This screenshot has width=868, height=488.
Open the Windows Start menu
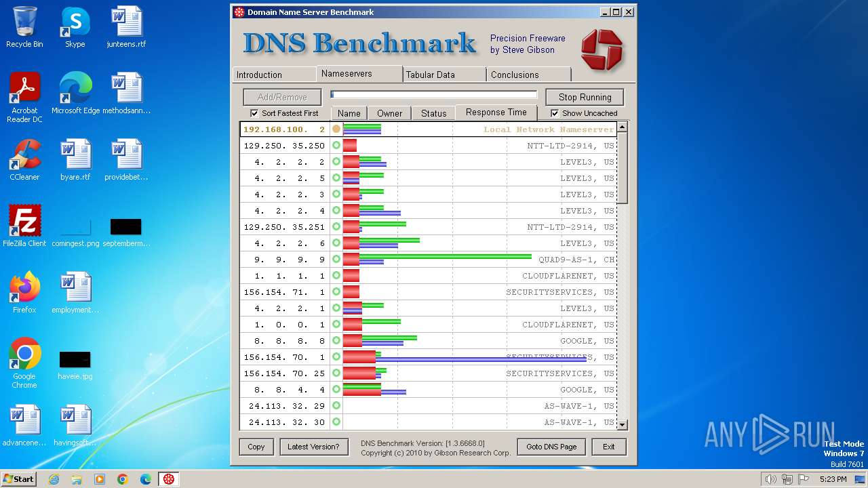[x=18, y=479]
